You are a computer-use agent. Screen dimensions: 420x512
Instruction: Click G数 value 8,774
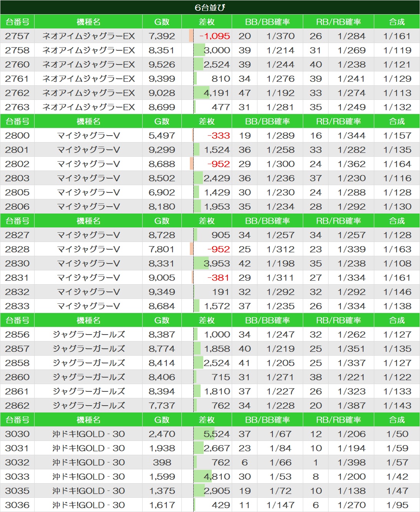click(162, 349)
